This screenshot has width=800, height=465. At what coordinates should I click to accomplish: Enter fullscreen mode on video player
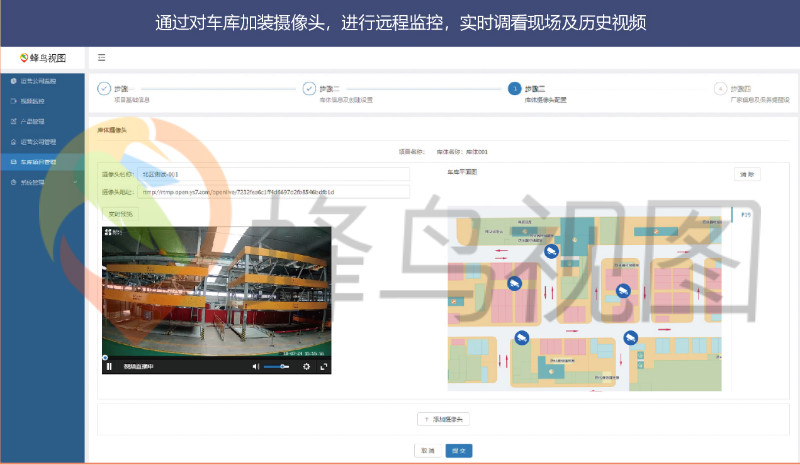(x=323, y=367)
